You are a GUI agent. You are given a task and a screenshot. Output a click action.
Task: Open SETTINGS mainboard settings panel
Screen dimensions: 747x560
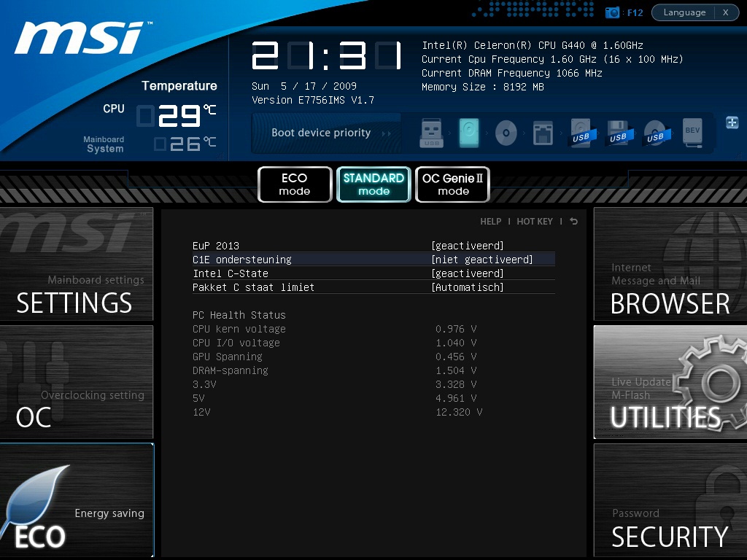click(76, 264)
